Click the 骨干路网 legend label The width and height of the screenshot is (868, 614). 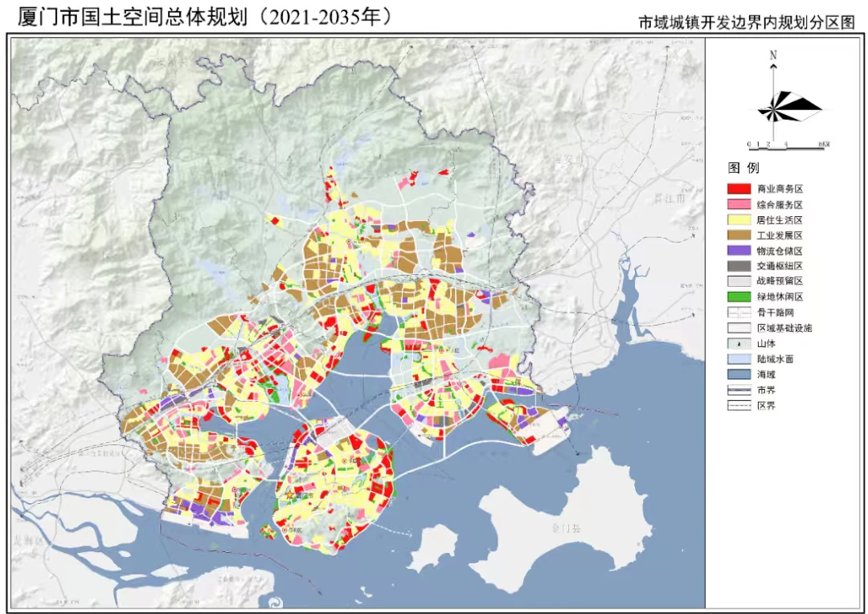tap(775, 313)
